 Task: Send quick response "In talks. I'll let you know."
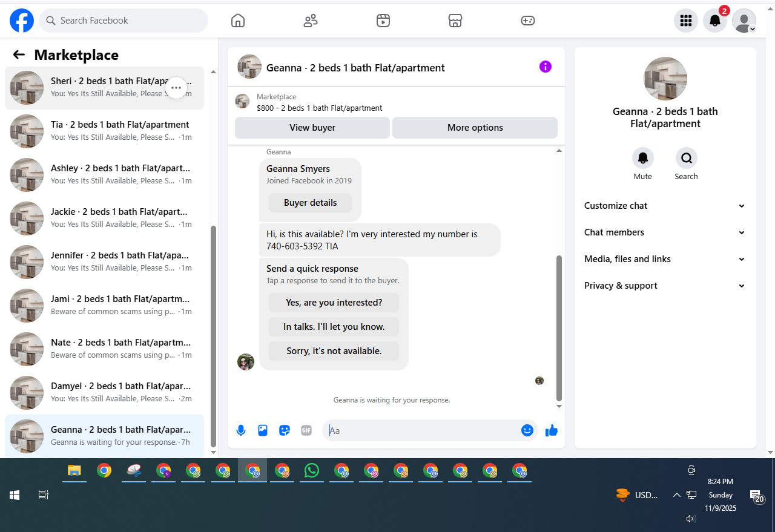point(334,327)
